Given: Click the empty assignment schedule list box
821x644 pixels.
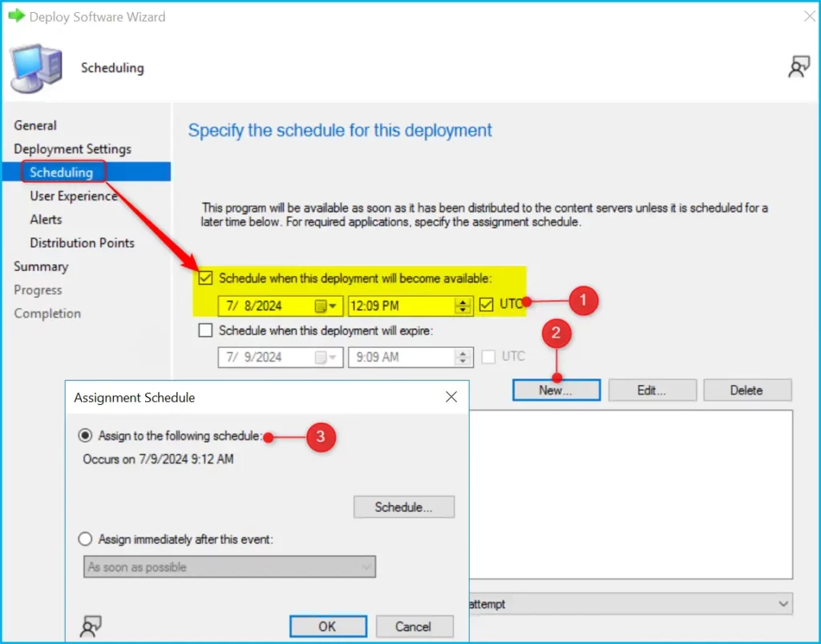Looking at the screenshot, I should point(631,494).
